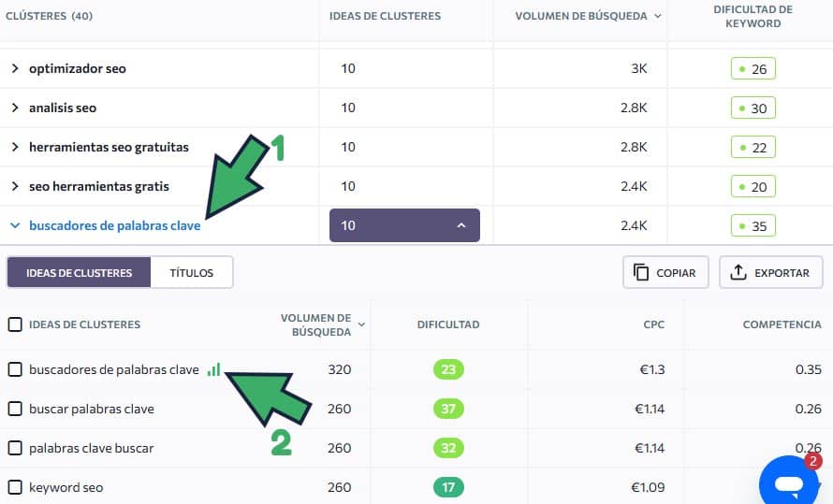This screenshot has width=833, height=504.
Task: Click the green bar chart icon beside buscadores de palabras clave
Action: [214, 369]
